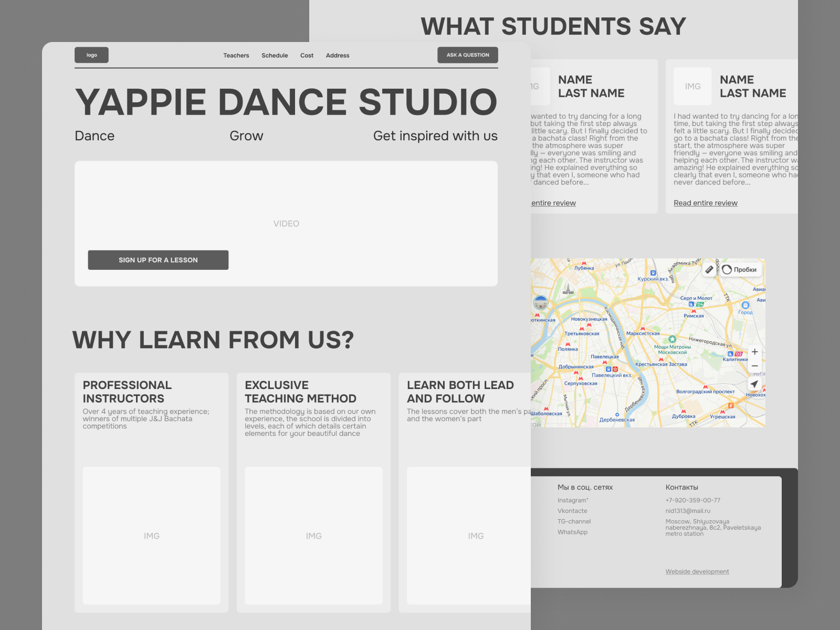Open the Read entire review link
Viewport: 840px width, 630px height.
pyautogui.click(x=705, y=203)
